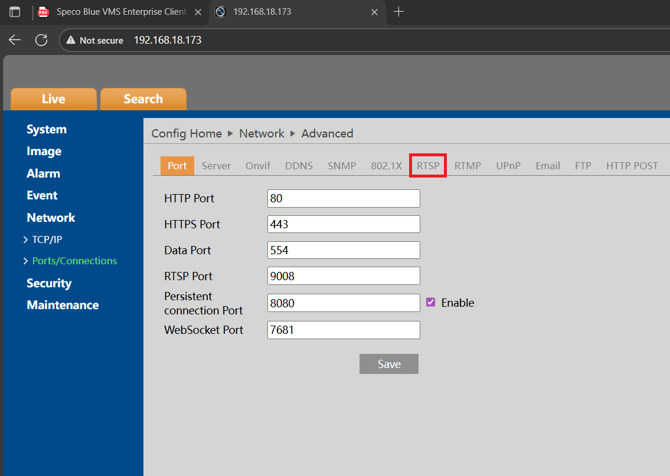The height and width of the screenshot is (476, 670).
Task: Expand the TCP/IP submenu item
Action: click(46, 240)
